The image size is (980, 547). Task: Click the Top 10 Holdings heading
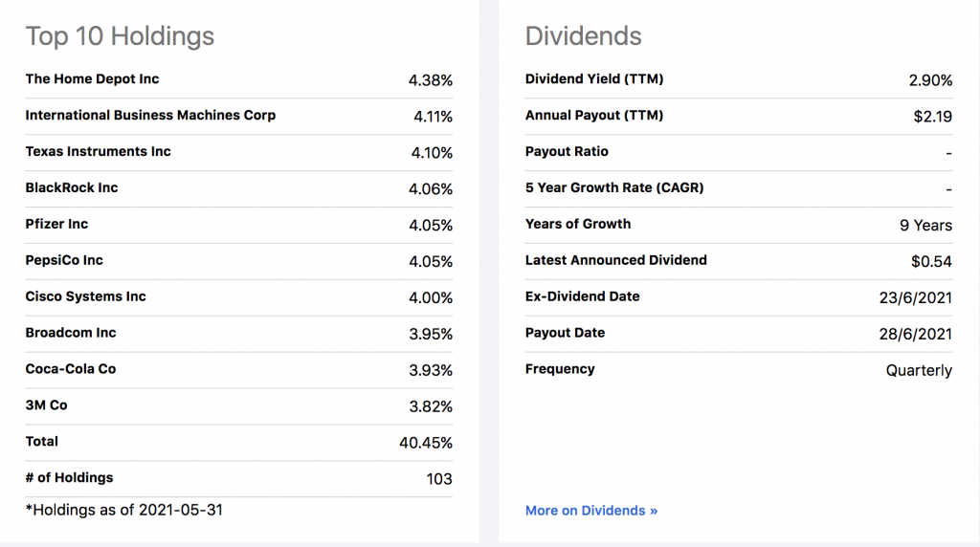pos(120,36)
